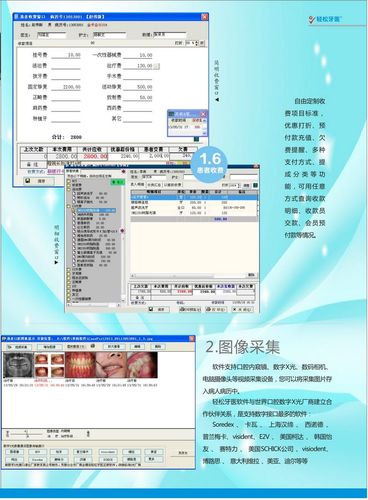Screen dimensions: 368x500
Task: Select the highlighted blue row in detail table
Action: point(194,197)
